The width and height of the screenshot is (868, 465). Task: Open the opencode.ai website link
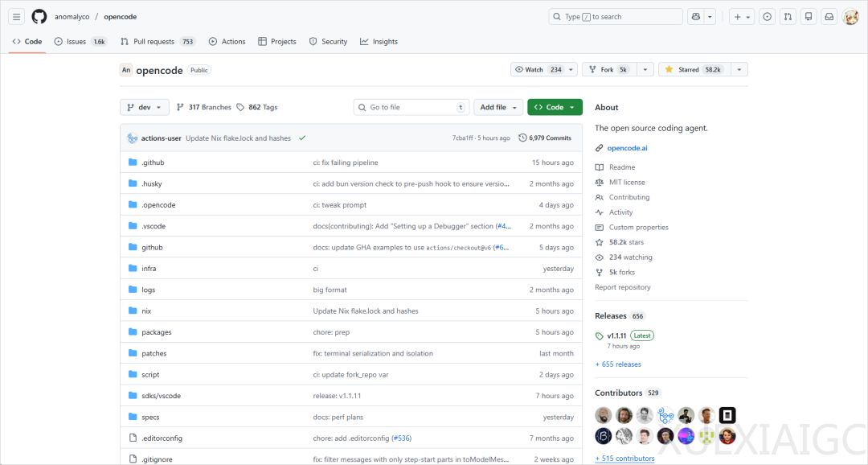(627, 148)
